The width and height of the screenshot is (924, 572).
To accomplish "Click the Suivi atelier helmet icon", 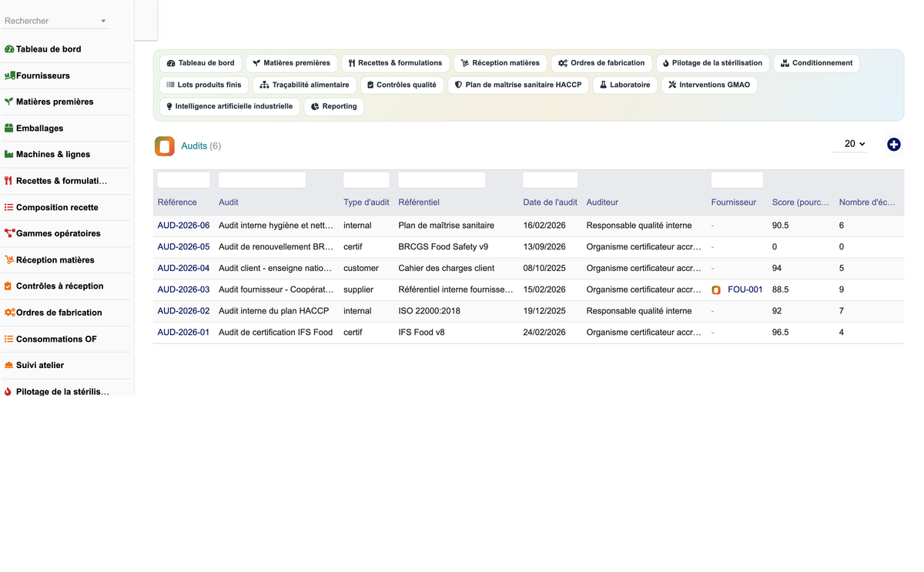I will click(9, 365).
